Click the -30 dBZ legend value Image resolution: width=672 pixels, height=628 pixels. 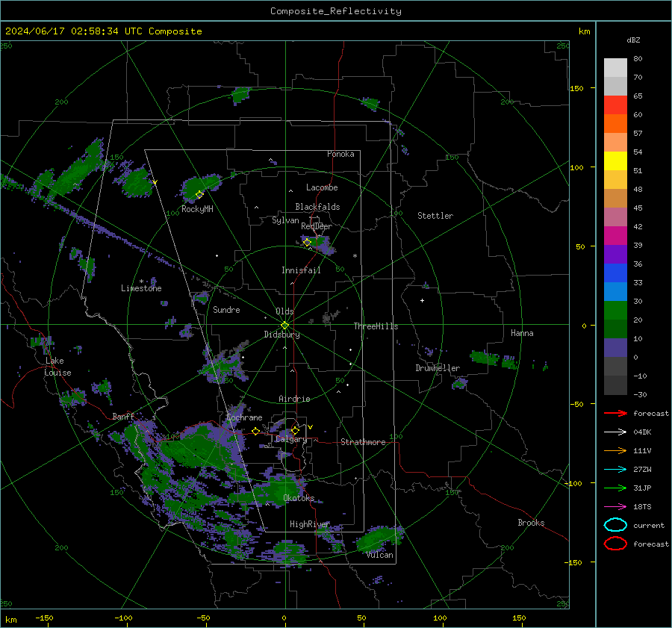640,394
